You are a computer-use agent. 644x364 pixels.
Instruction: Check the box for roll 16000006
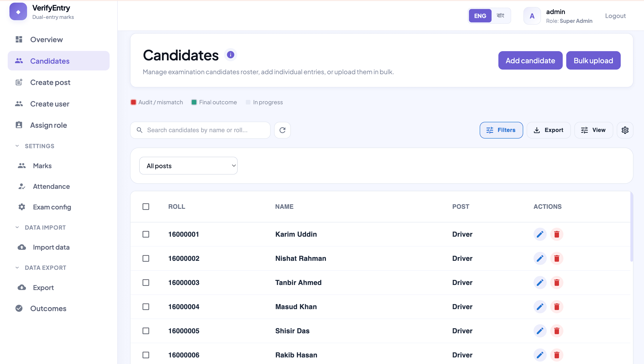coord(146,355)
